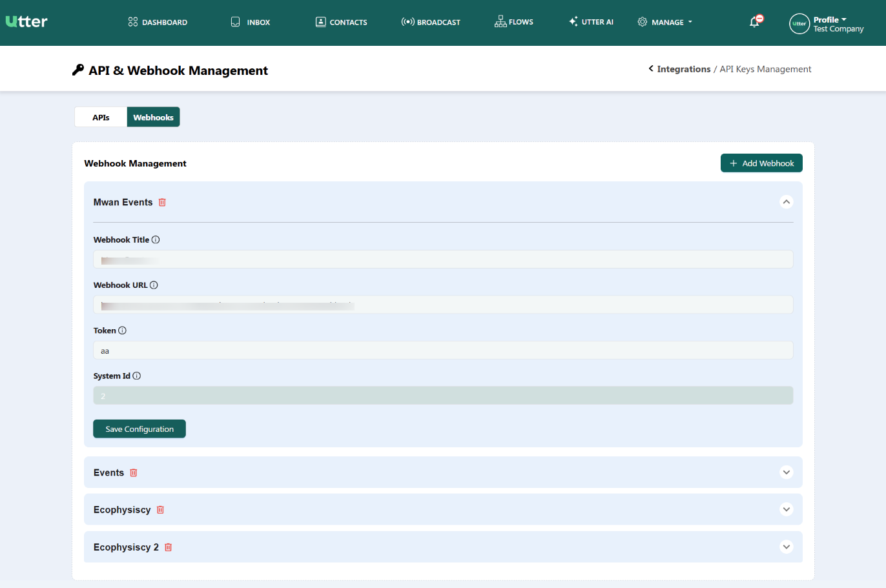Open Utter AI
Screen dimensions: 886x588
[x=591, y=22]
